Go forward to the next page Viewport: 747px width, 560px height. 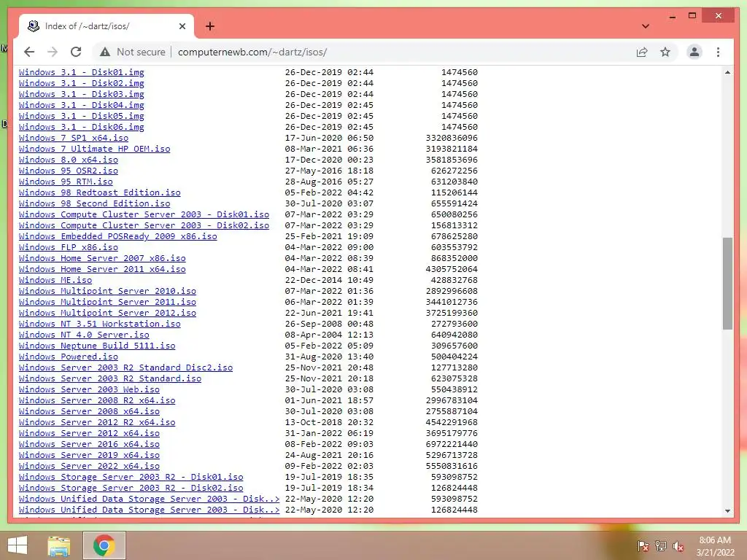(53, 52)
